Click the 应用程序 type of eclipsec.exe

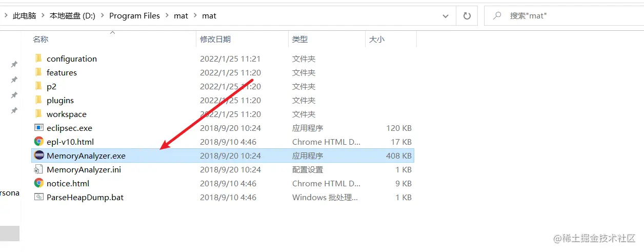coord(308,128)
